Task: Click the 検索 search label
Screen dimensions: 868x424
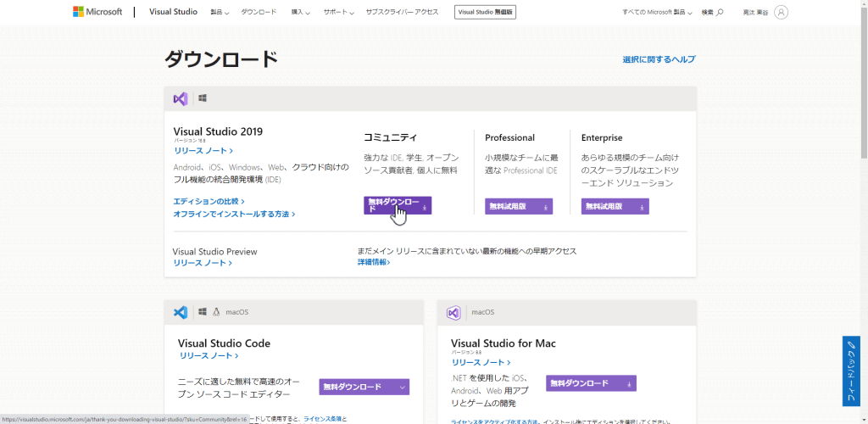Action: pos(708,12)
